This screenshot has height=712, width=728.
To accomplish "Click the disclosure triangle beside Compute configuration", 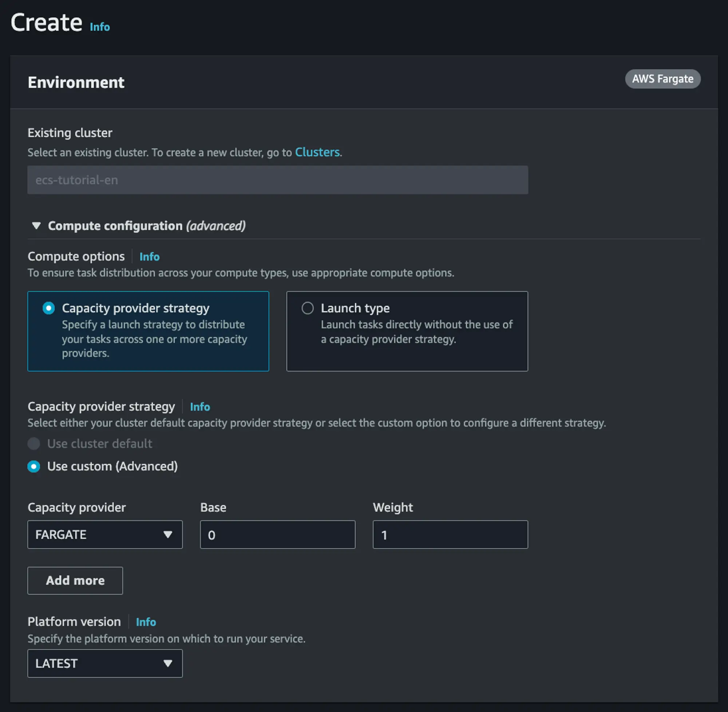I will click(36, 225).
